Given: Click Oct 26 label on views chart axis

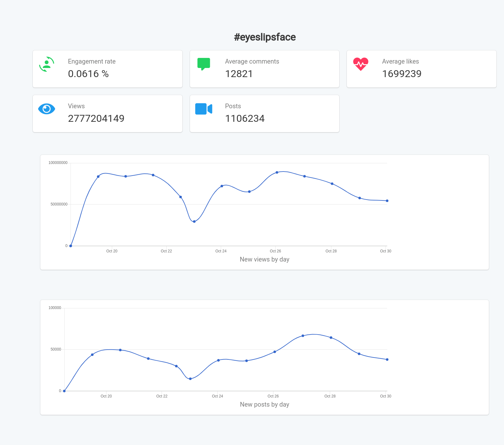Looking at the screenshot, I should click(275, 251).
